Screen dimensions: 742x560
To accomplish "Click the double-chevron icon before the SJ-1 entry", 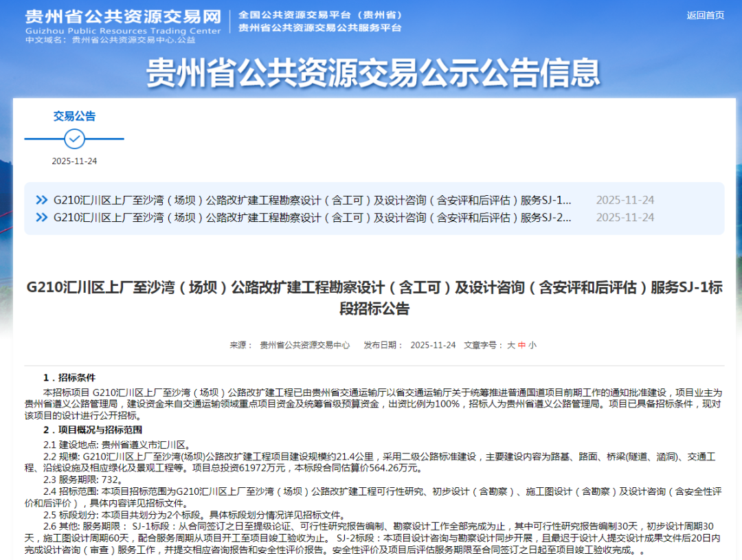I will 42,201.
